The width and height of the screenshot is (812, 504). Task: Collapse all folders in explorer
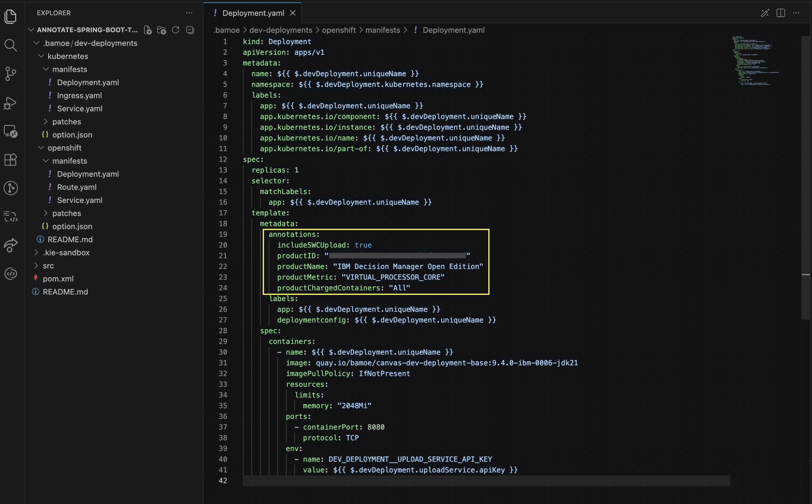[x=190, y=30]
